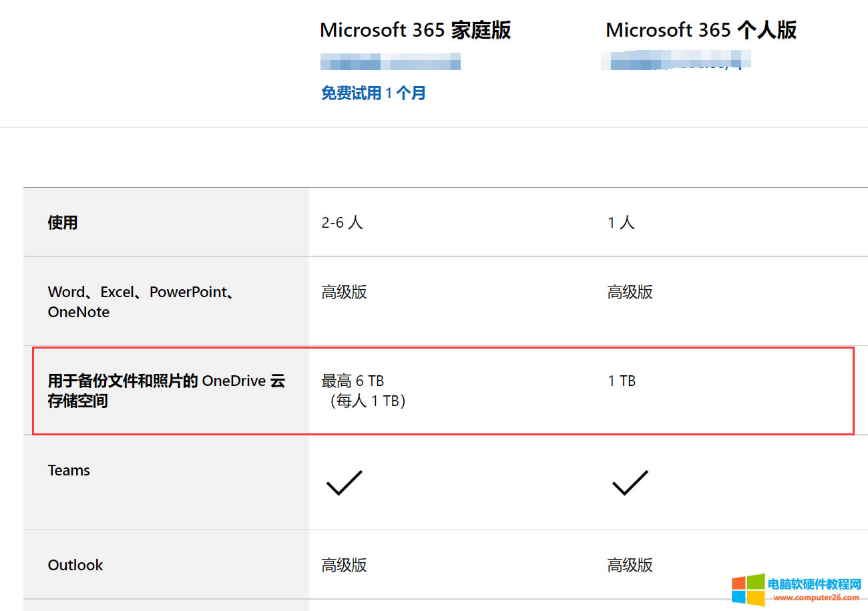
Task: Click the 1 TB storage cell under 个人版
Action: coord(622,381)
